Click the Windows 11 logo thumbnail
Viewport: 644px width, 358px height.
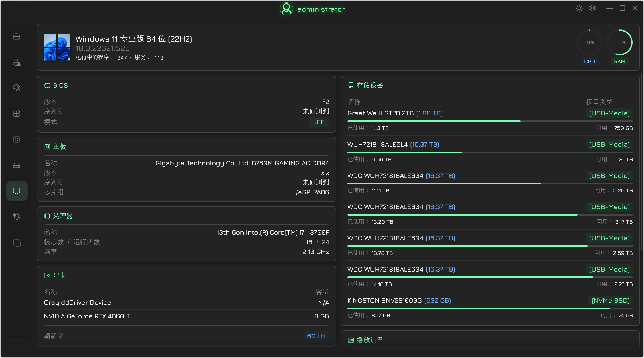coord(57,47)
